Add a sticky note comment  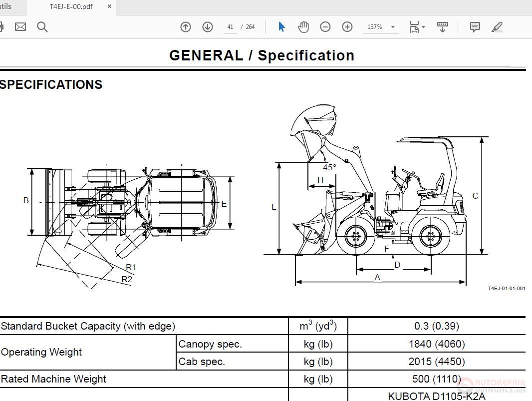tap(475, 27)
